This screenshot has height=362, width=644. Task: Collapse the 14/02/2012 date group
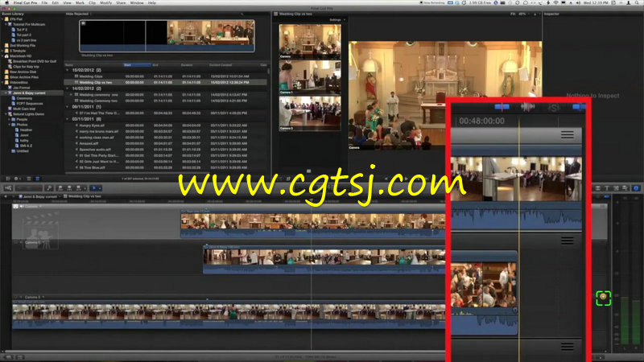(x=68, y=88)
